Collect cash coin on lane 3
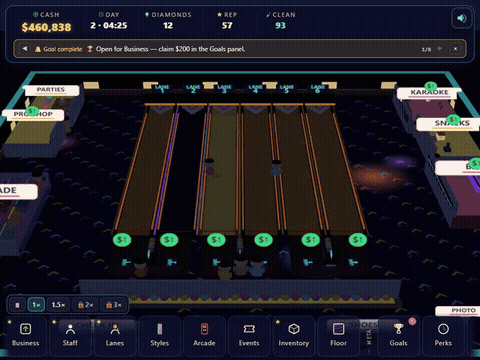 point(216,240)
